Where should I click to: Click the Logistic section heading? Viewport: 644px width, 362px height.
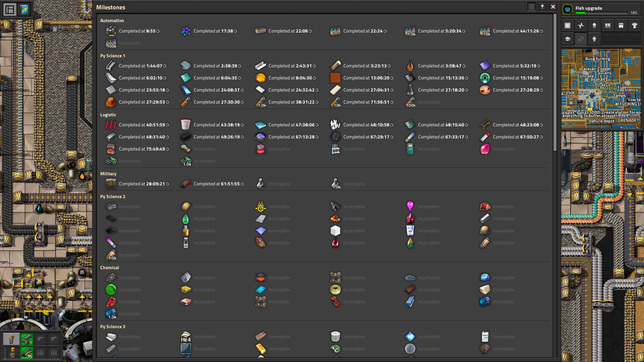[x=108, y=115]
